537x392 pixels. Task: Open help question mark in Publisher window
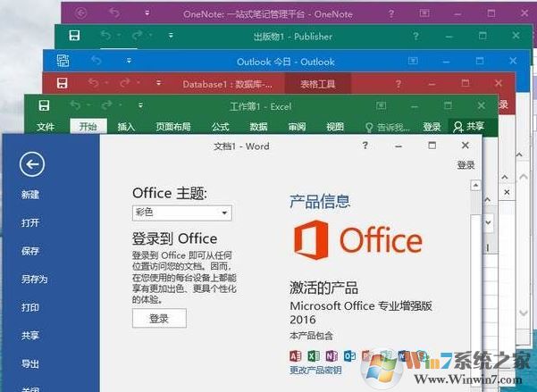[x=415, y=36]
